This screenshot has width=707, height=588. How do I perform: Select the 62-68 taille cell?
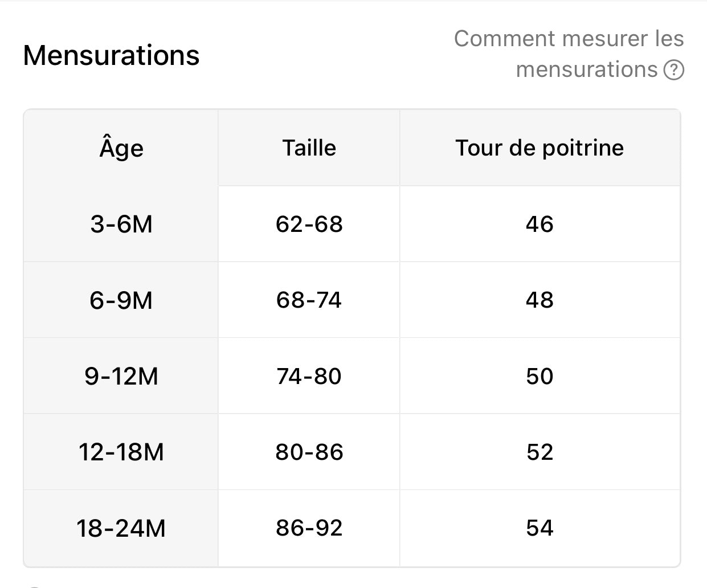pyautogui.click(x=309, y=224)
